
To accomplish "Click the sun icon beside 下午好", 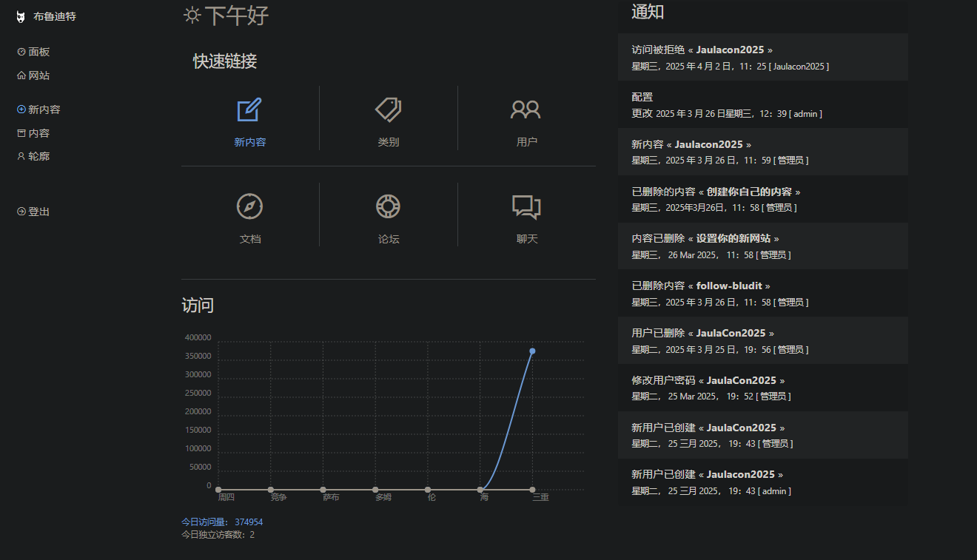I will tap(192, 16).
